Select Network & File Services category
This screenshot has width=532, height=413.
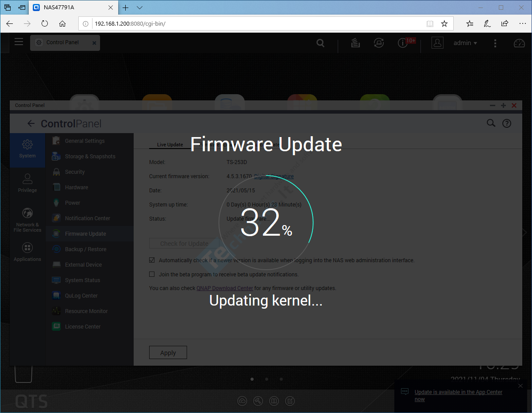pyautogui.click(x=27, y=220)
